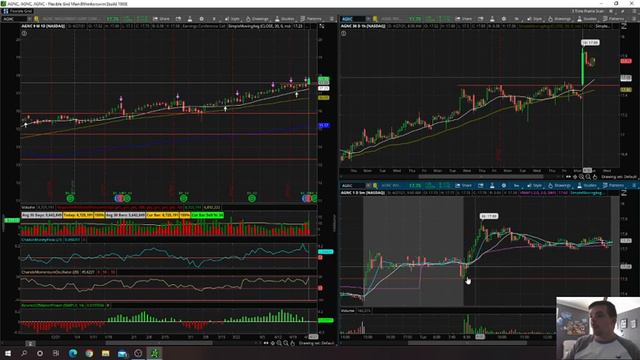Image resolution: width=640 pixels, height=360 pixels.
Task: Click thinkorswim icon in the taskbar
Action: 155,353
